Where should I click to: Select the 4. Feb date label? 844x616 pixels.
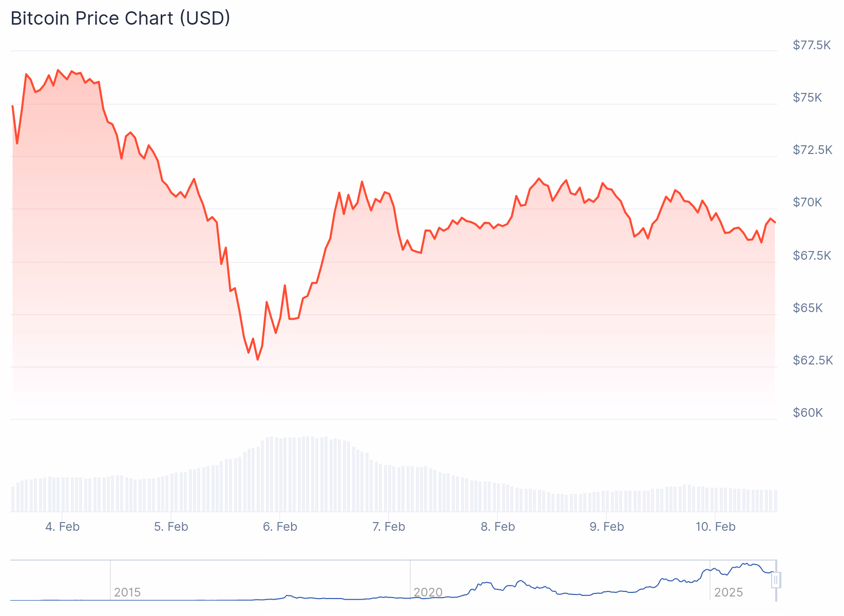(x=63, y=527)
